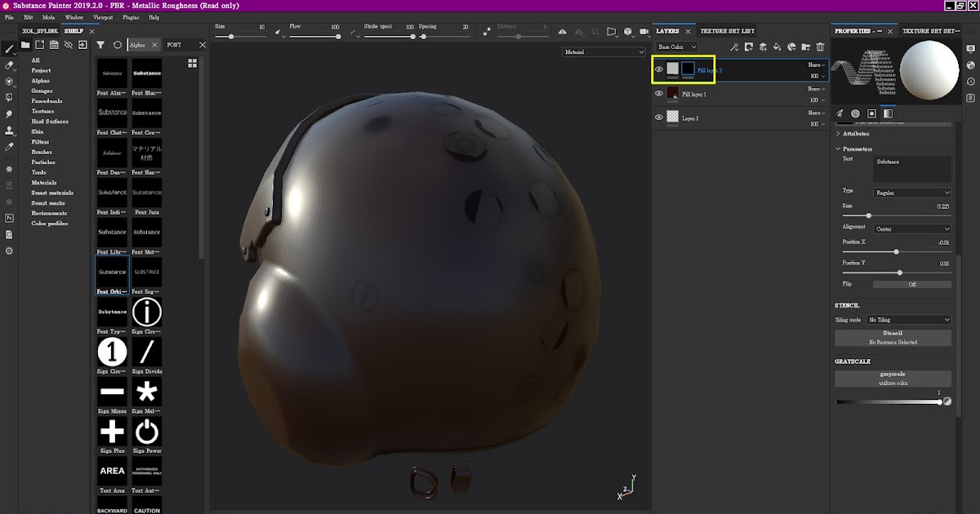This screenshot has width=980, height=514.
Task: Toggle visibility of Fill layer 1
Action: 658,94
